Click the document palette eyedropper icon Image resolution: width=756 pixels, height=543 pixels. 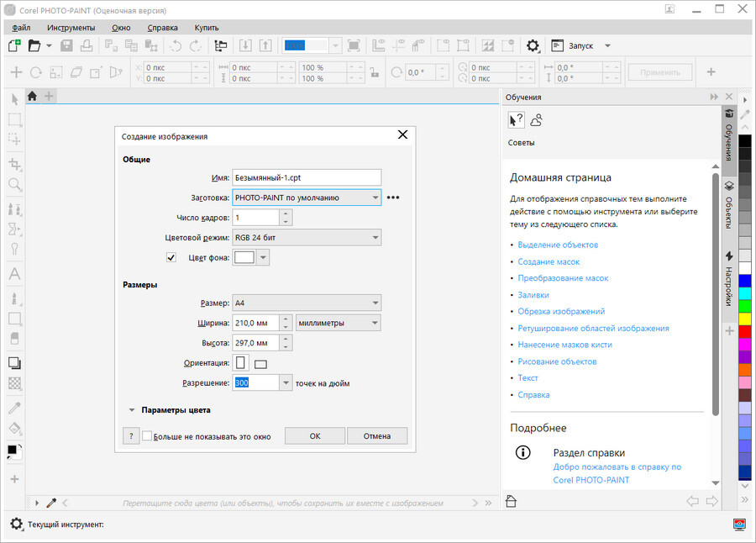coord(51,503)
